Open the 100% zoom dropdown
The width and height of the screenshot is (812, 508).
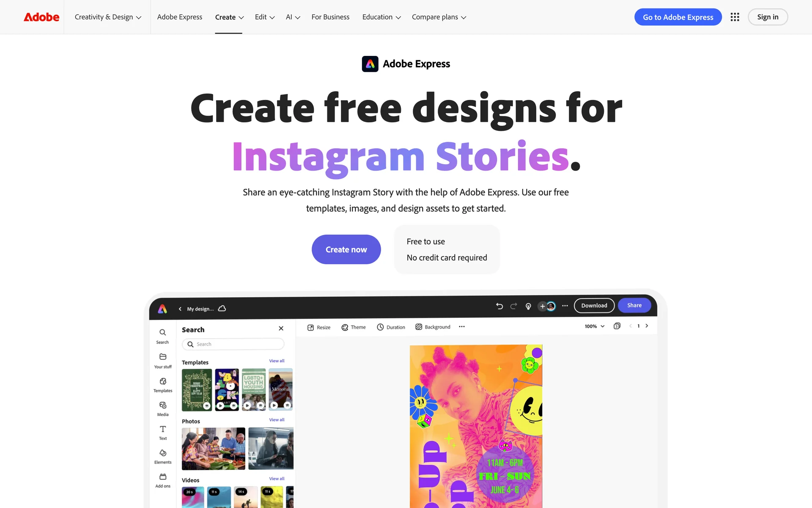(595, 326)
